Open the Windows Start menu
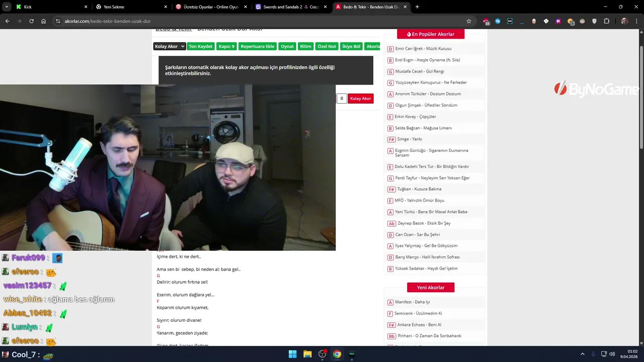Viewport: 644px width, 362px height. click(x=292, y=354)
